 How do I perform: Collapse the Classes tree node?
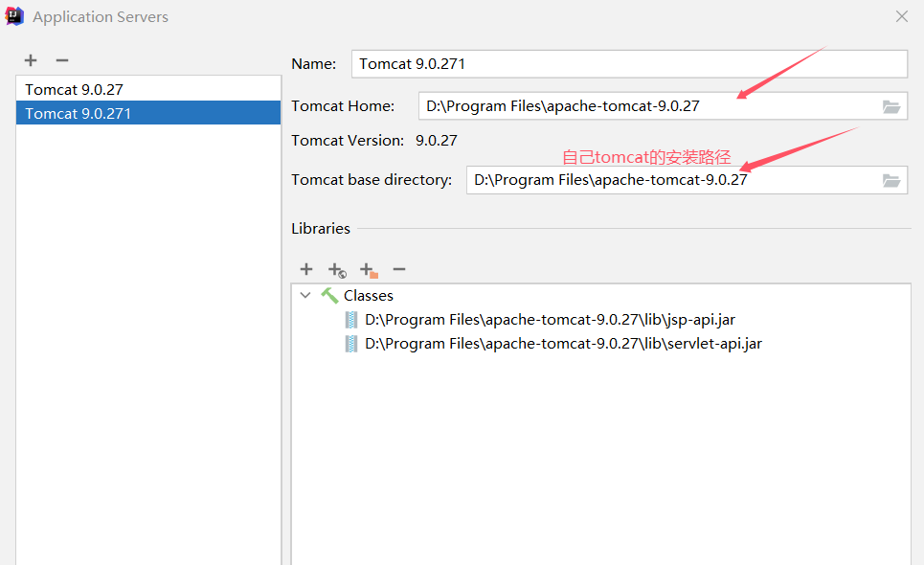(305, 295)
